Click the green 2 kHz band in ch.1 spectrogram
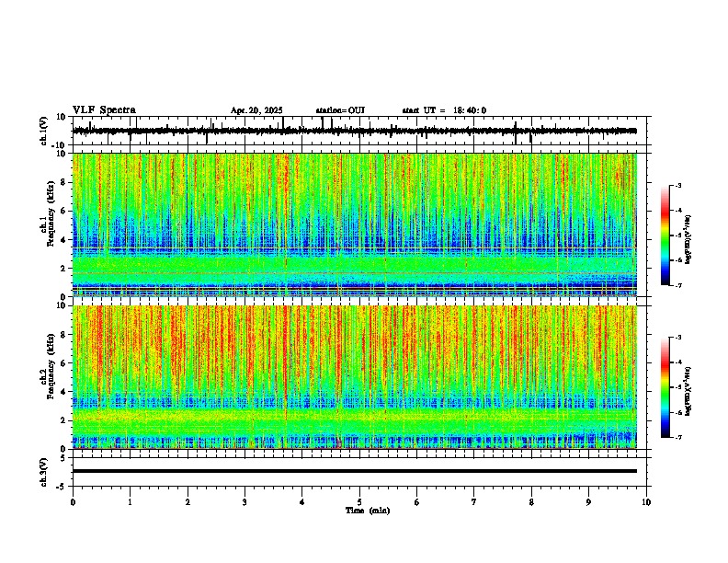Image resolution: width=728 pixels, height=563 pixels. click(355, 265)
